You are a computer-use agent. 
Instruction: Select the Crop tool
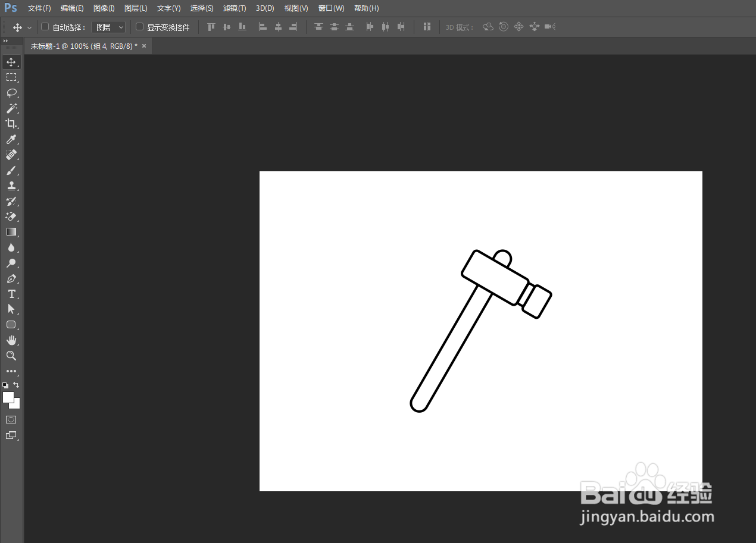11,124
